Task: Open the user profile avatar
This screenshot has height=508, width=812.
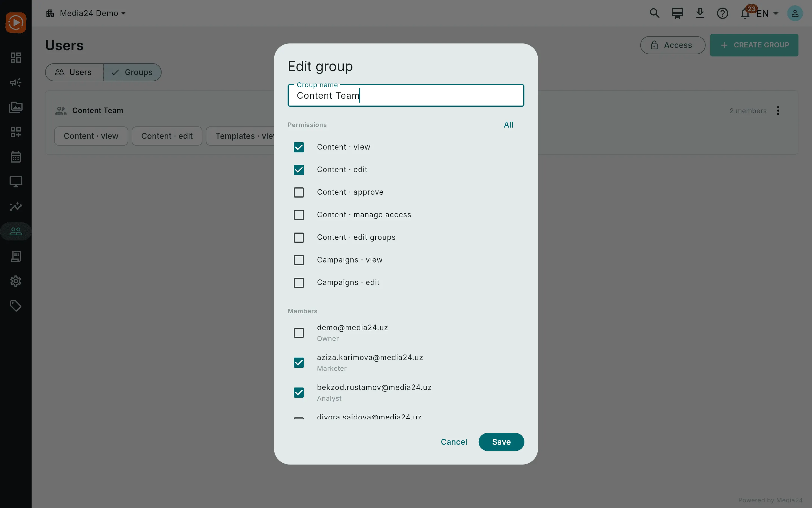Action: (795, 13)
